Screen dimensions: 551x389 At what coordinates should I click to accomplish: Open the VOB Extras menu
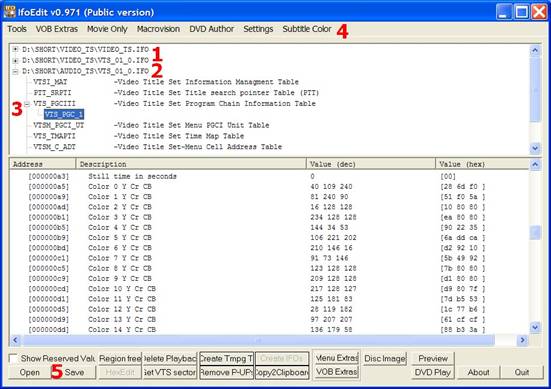point(57,29)
